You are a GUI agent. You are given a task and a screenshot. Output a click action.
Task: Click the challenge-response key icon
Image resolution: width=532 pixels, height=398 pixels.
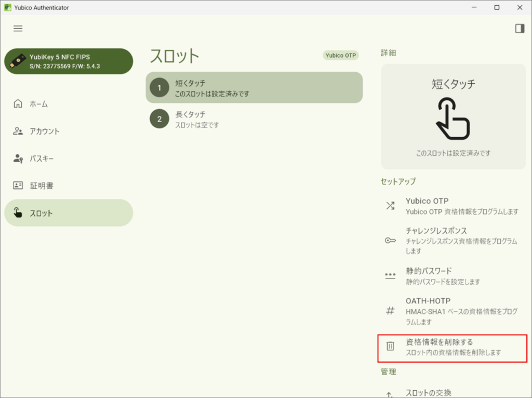pos(390,241)
